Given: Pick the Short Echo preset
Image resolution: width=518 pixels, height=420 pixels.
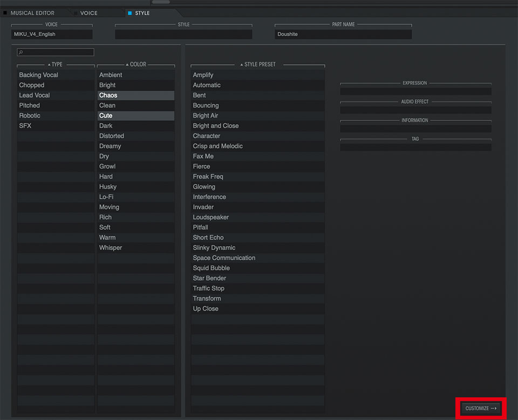Looking at the screenshot, I should tap(258, 238).
